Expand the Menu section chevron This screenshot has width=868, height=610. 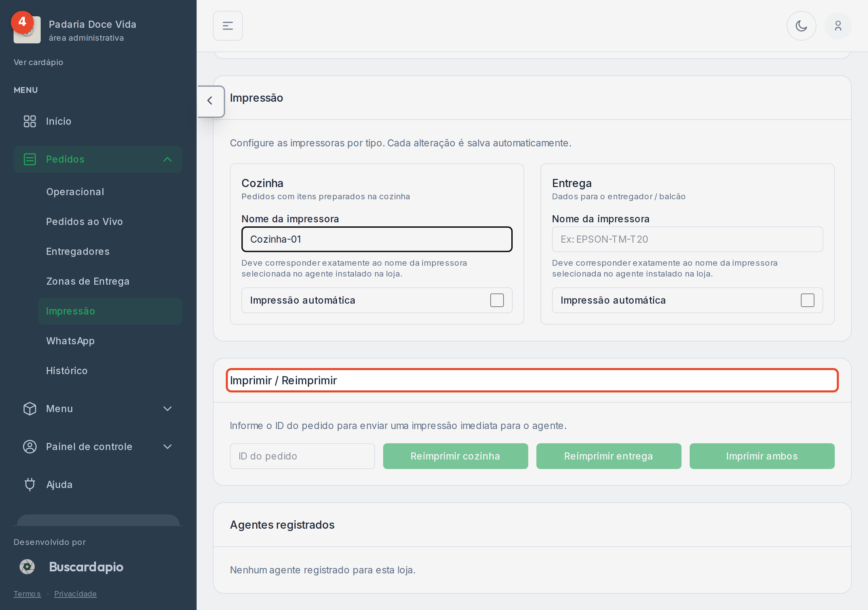click(x=167, y=409)
